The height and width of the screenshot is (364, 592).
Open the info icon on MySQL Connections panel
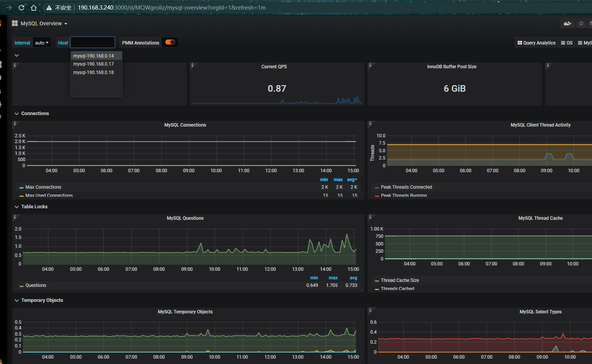15,124
